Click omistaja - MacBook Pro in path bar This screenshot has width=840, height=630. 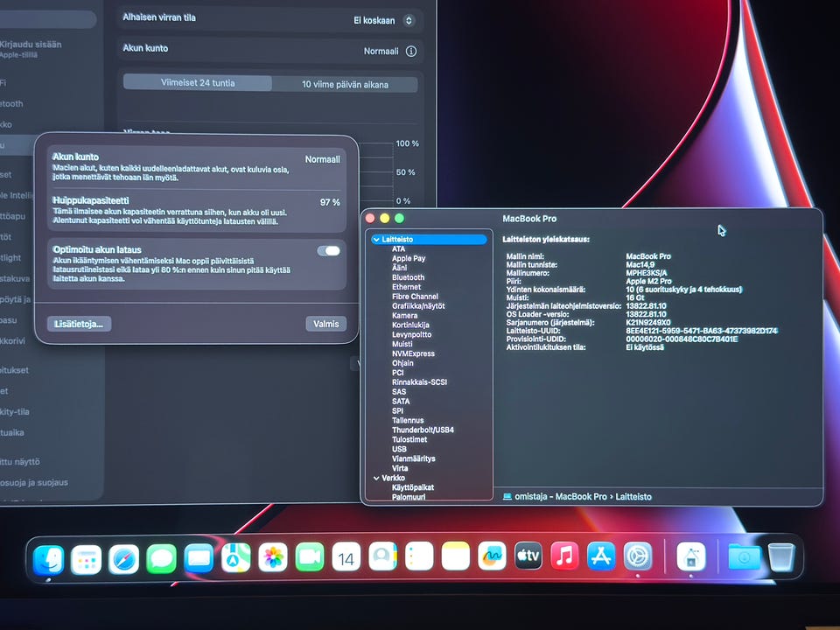click(561, 497)
